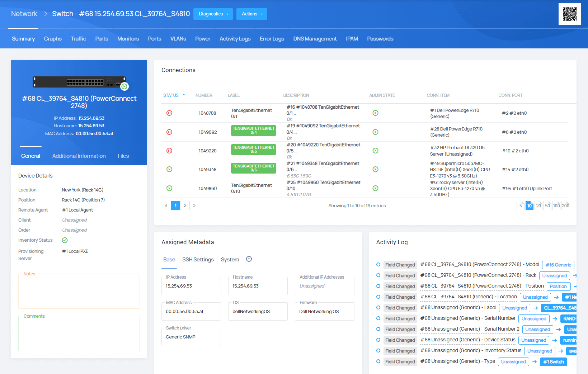Click admin state icon for row 1049348

click(375, 169)
